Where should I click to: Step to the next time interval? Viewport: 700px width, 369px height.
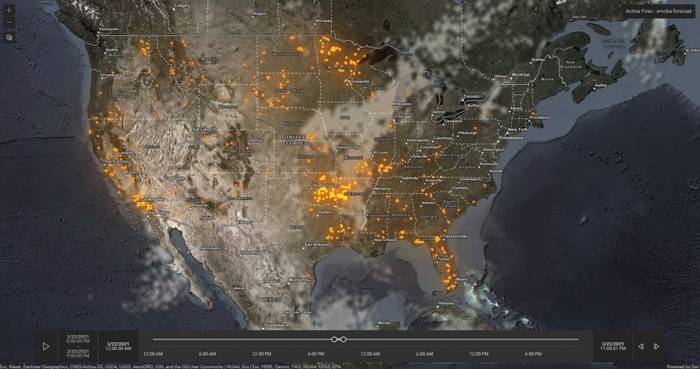656,346
